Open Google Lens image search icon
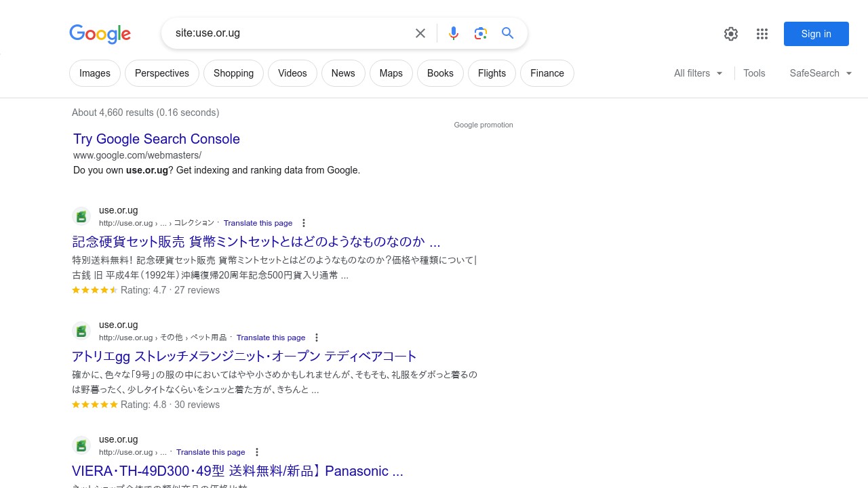 481,33
